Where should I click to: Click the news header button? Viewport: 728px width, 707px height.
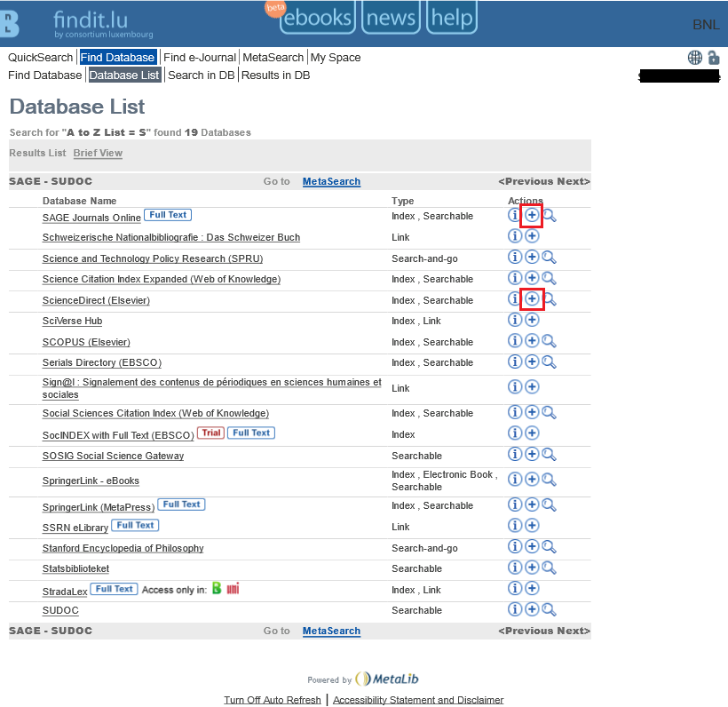(x=391, y=18)
